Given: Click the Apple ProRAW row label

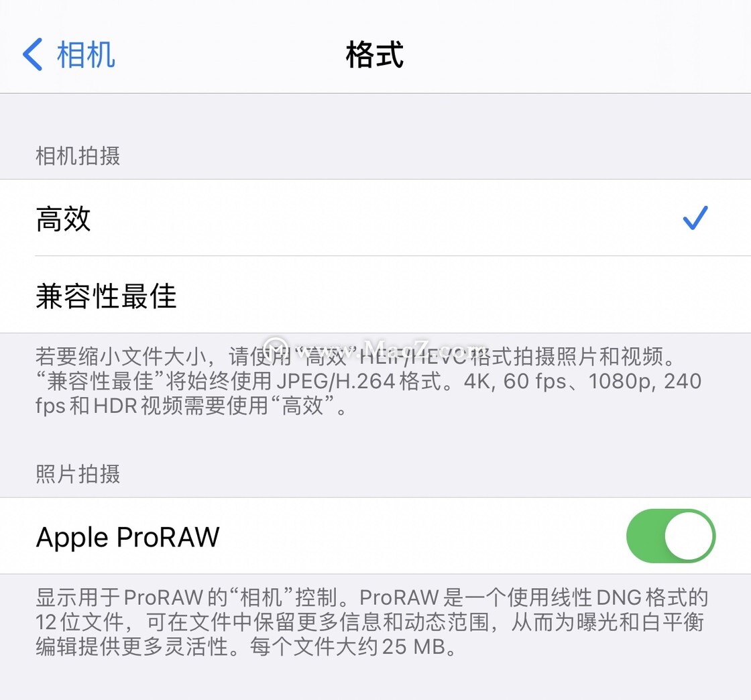Looking at the screenshot, I should [128, 536].
